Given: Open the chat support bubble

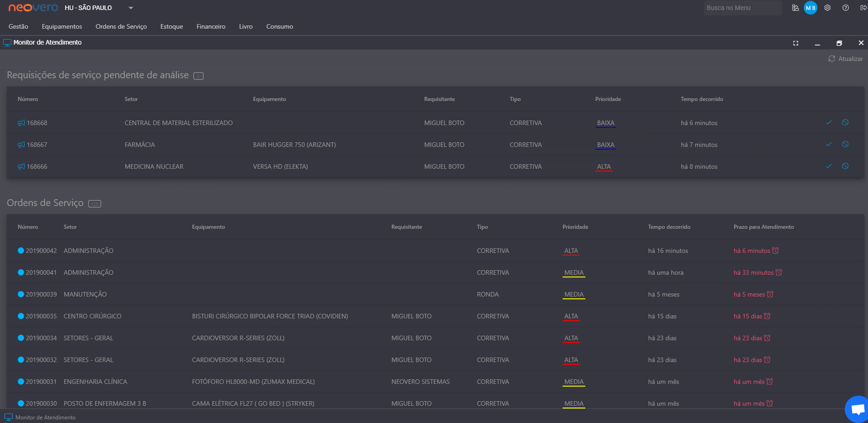Looking at the screenshot, I should pyautogui.click(x=857, y=409).
